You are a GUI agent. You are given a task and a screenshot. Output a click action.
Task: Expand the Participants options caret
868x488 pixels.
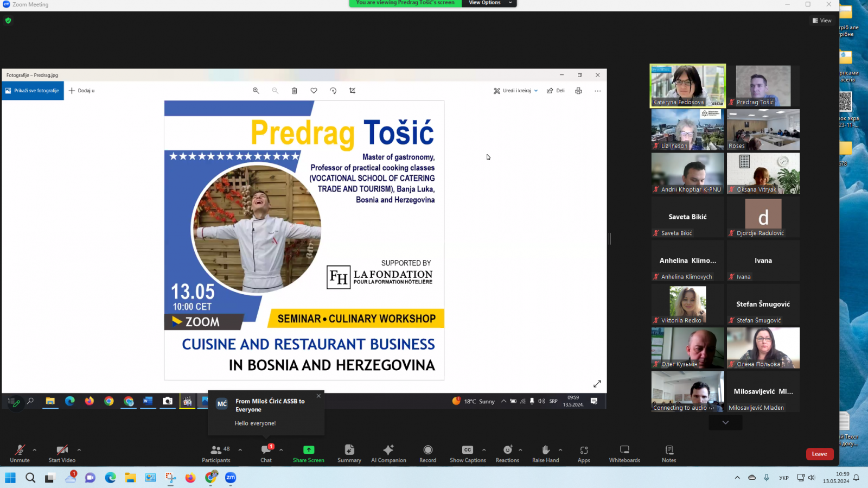[240, 449]
